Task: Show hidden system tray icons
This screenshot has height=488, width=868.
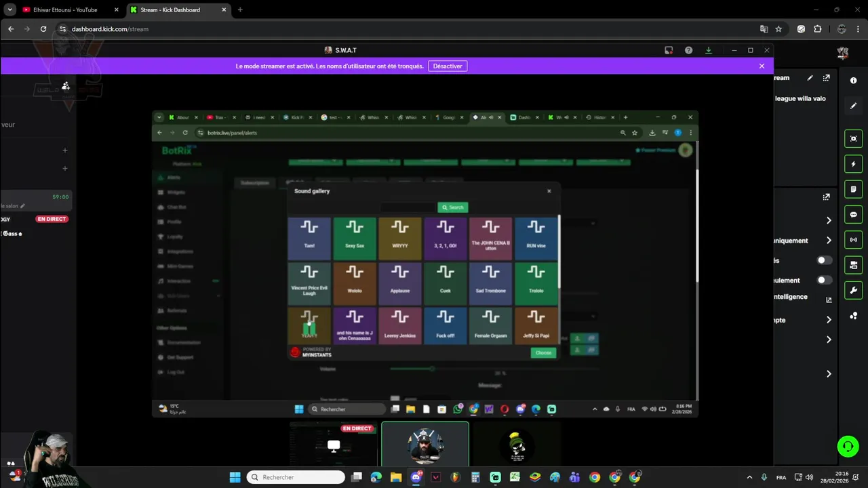Action: (749, 477)
